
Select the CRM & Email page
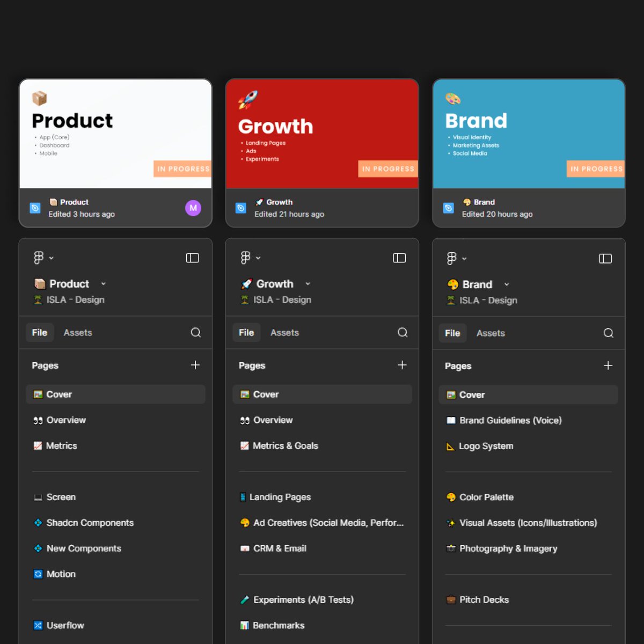322,548
